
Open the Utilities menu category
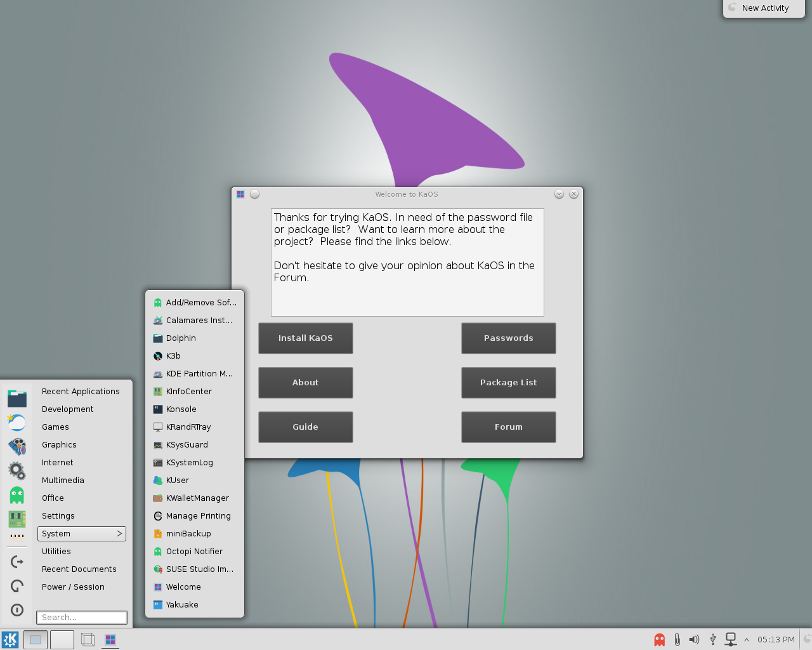(56, 552)
